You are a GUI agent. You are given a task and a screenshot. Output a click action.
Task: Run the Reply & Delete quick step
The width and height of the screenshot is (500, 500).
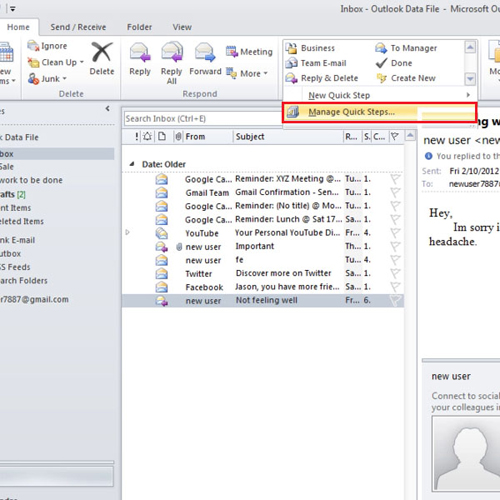tap(322, 78)
